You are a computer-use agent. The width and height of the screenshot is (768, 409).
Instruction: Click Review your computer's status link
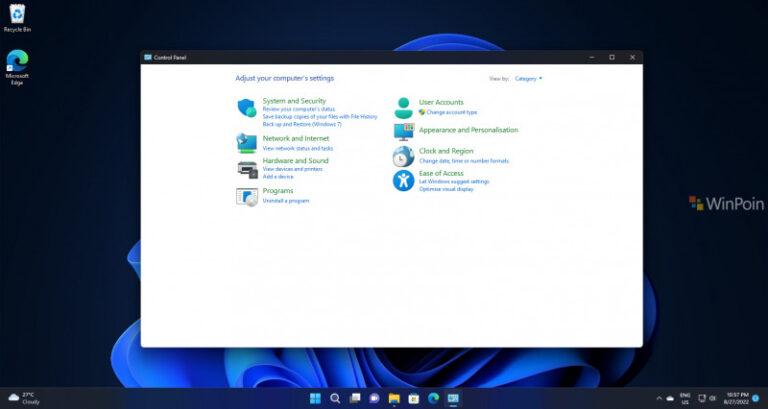point(298,109)
